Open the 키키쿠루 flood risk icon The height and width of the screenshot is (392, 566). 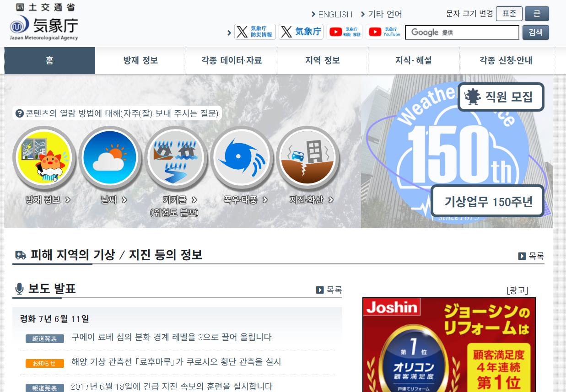point(176,158)
